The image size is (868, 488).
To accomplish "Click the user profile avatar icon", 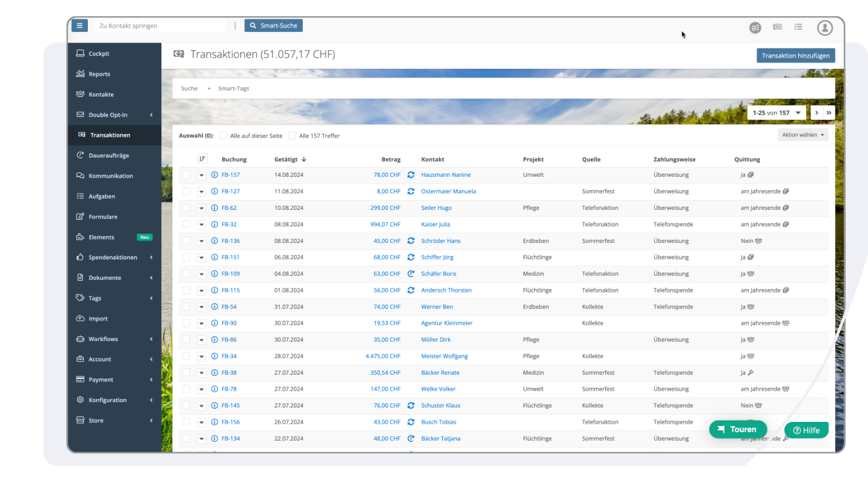I will (x=825, y=28).
